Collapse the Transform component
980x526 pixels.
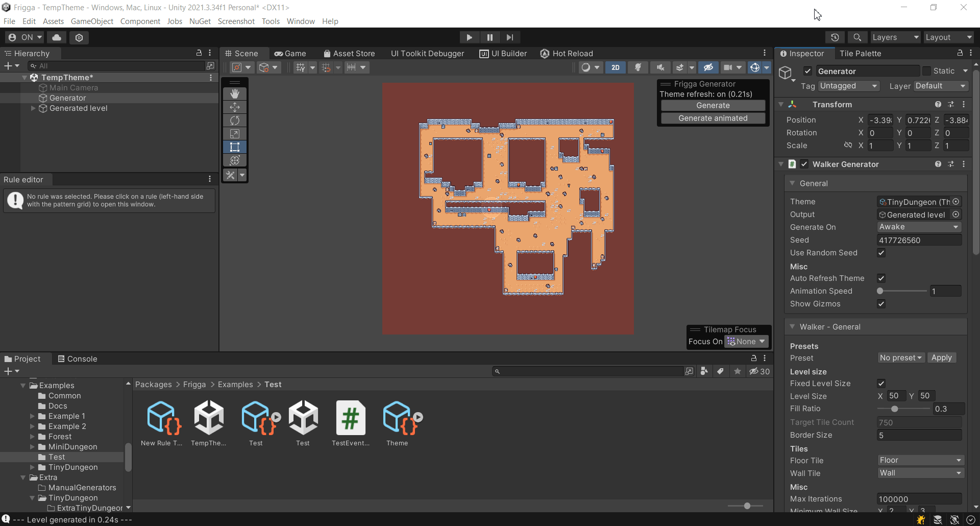click(x=781, y=105)
